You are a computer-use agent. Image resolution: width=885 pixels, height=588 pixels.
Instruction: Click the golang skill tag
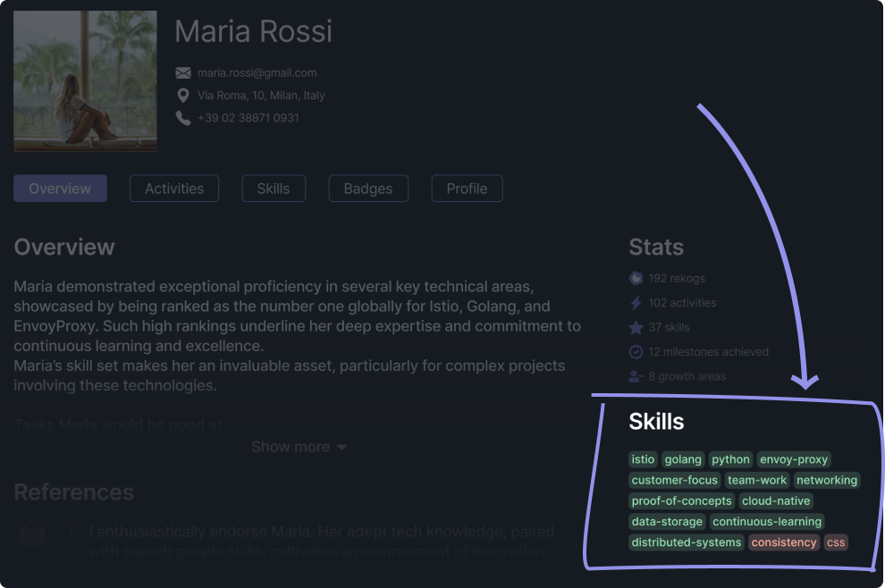click(683, 459)
